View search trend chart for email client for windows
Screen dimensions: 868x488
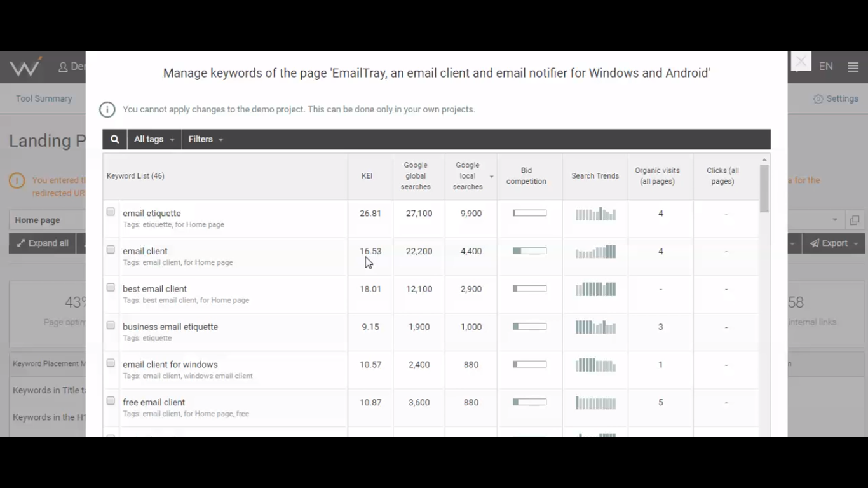click(x=595, y=365)
